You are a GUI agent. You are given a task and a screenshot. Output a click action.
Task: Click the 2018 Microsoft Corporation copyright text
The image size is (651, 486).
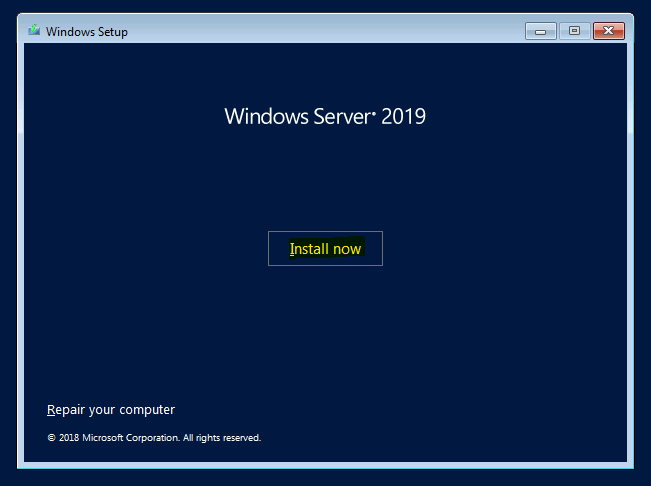[x=154, y=438]
